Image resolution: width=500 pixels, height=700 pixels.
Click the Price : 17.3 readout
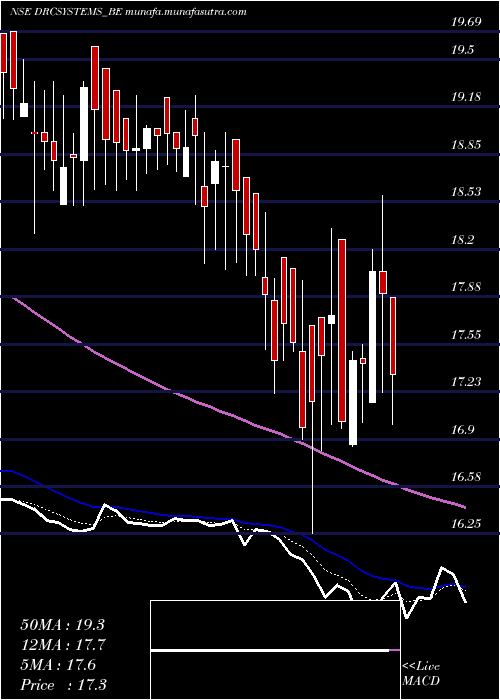coord(62,685)
